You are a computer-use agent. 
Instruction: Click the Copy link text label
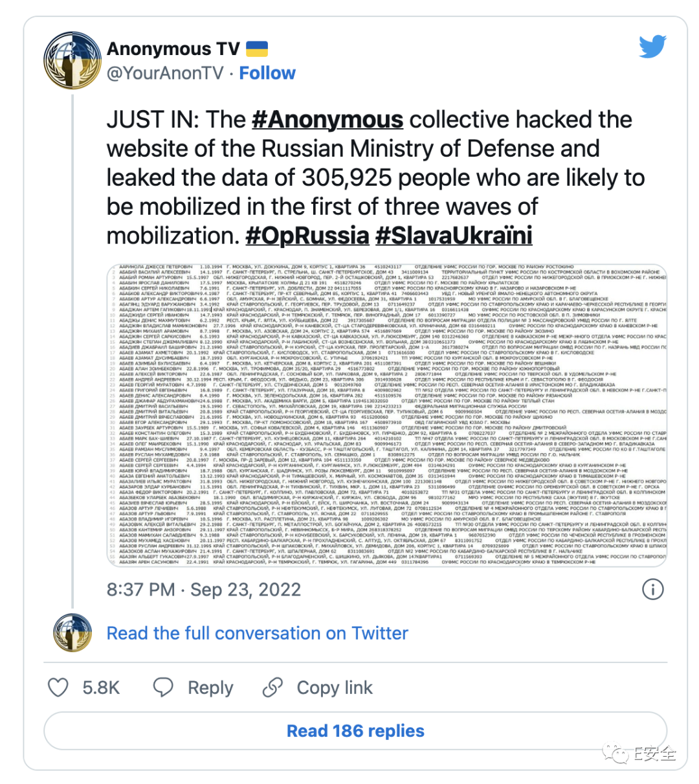[x=335, y=688]
